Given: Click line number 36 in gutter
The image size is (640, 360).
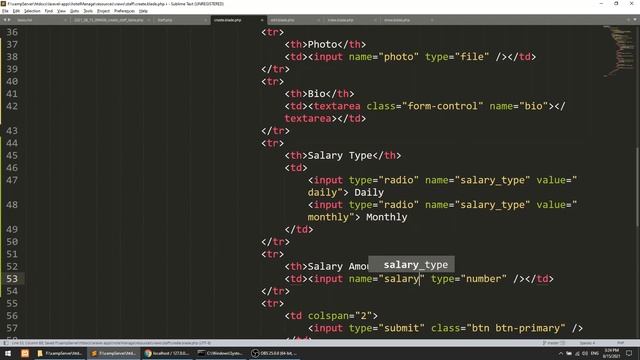Looking at the screenshot, I should (12, 32).
